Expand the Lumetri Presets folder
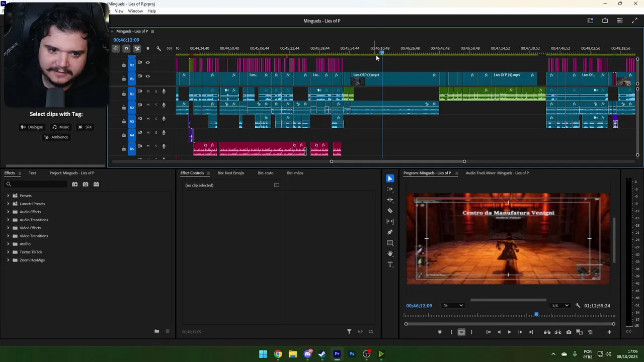This screenshot has height=362, width=644. point(8,204)
